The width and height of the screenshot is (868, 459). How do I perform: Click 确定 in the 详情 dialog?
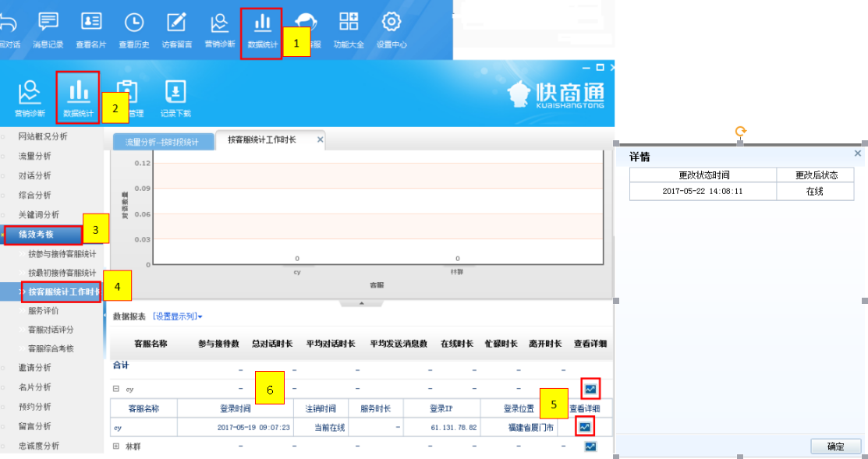(x=835, y=447)
